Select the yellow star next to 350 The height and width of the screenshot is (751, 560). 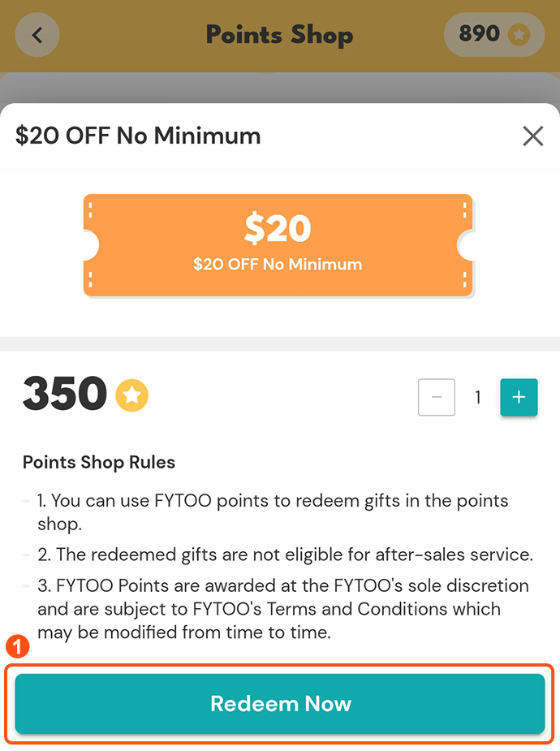131,395
